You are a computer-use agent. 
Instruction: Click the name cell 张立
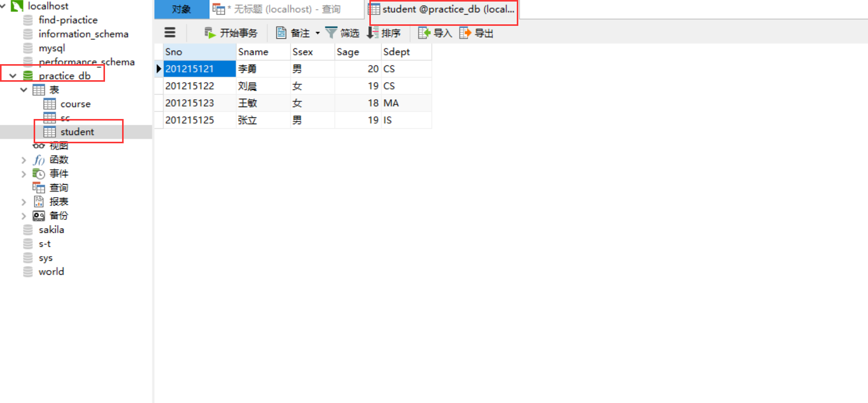pyautogui.click(x=263, y=120)
